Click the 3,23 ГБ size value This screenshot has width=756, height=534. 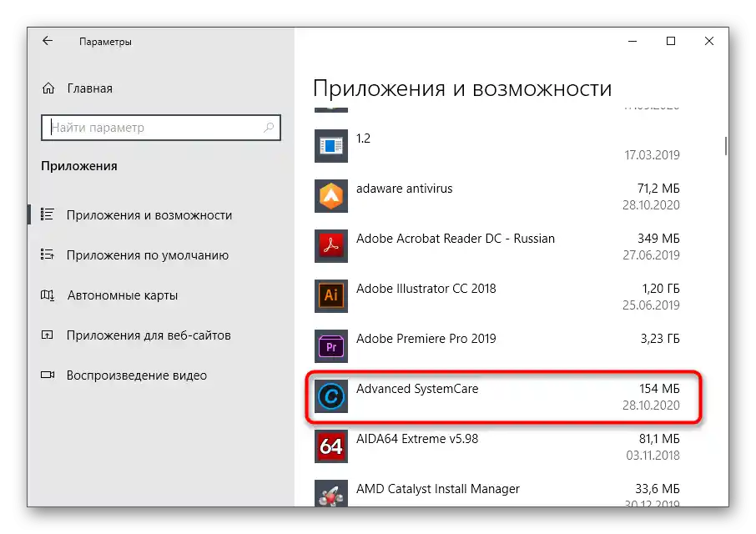pyautogui.click(x=660, y=339)
